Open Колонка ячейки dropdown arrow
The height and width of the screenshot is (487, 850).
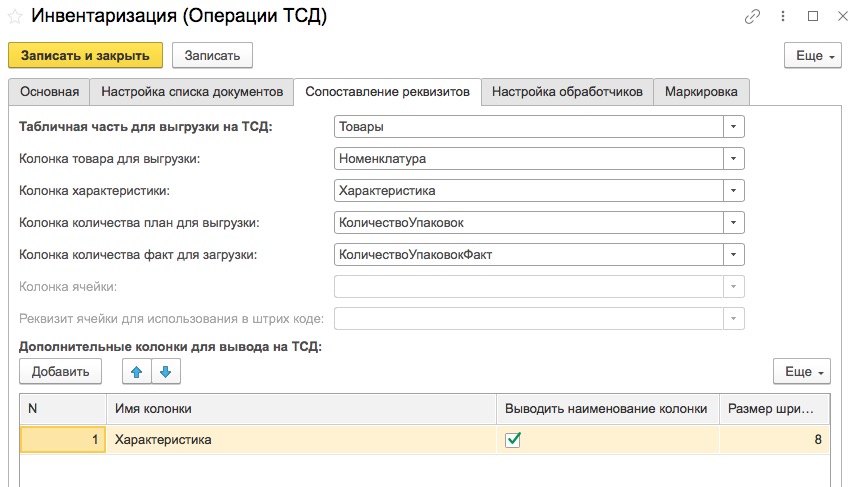coord(733,286)
